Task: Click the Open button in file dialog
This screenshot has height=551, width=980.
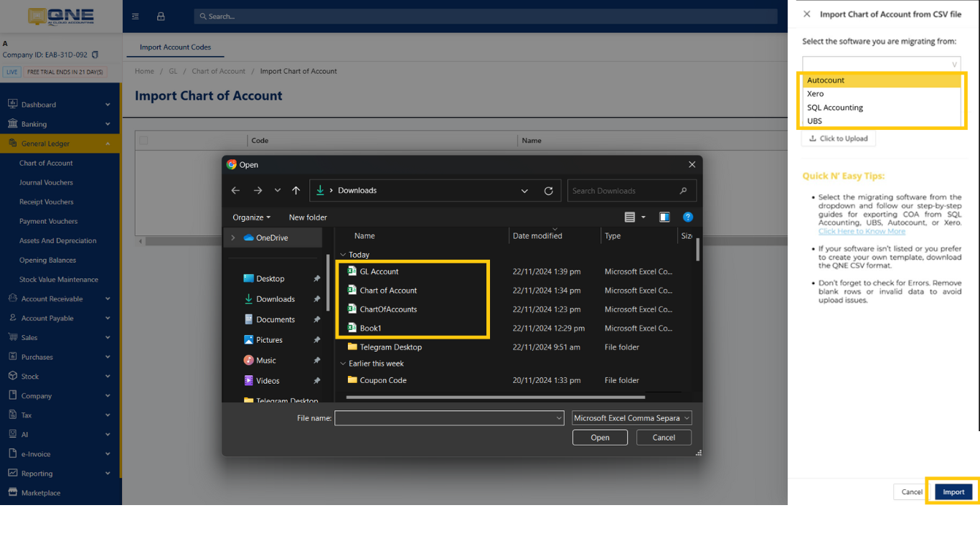Action: pos(600,438)
